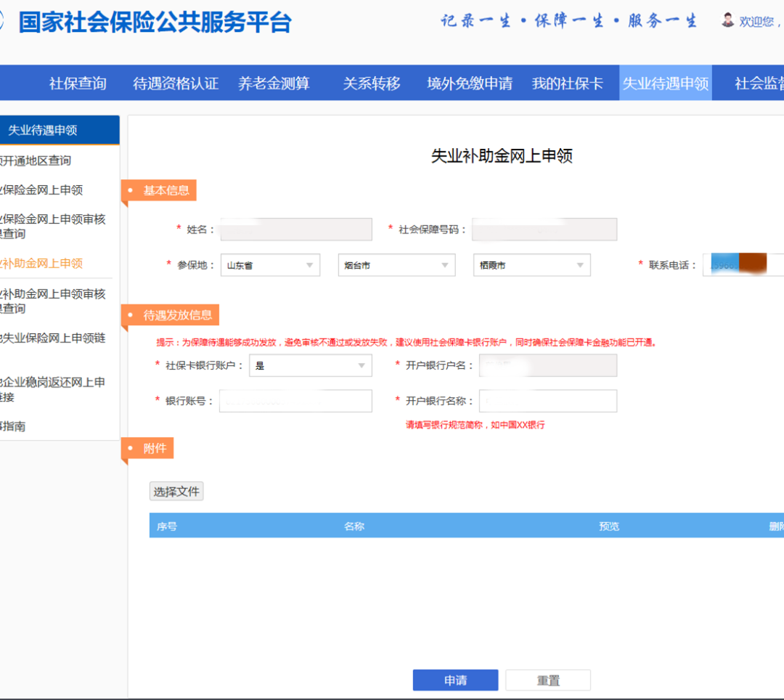This screenshot has height=700, width=784.
Task: Switch to 待遇资格认证 tab
Action: tap(176, 84)
